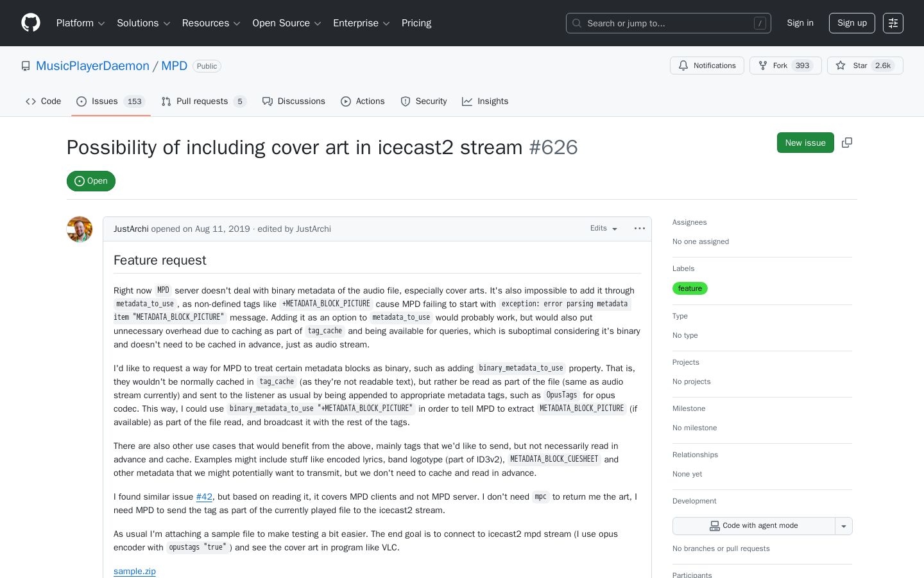This screenshot has width=924, height=578.
Task: Click the 'No milestone' text
Action: 695,428
